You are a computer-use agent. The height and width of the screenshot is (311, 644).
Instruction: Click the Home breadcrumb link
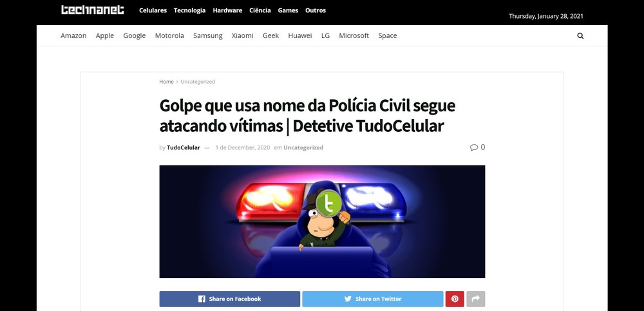point(166,82)
